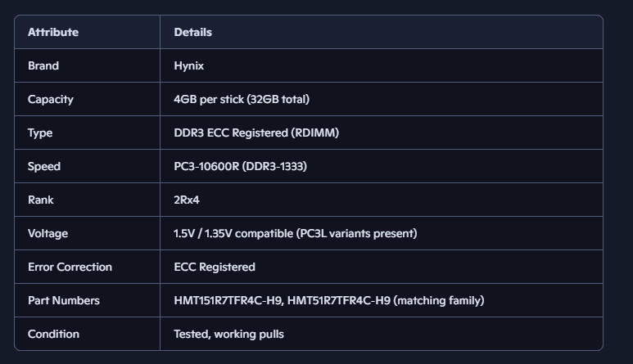The height and width of the screenshot is (364, 633).
Task: Click the Hynix brand value
Action: point(188,65)
